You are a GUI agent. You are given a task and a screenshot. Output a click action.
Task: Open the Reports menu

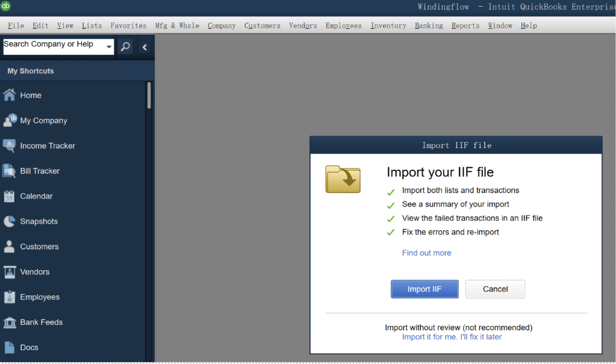click(x=465, y=25)
